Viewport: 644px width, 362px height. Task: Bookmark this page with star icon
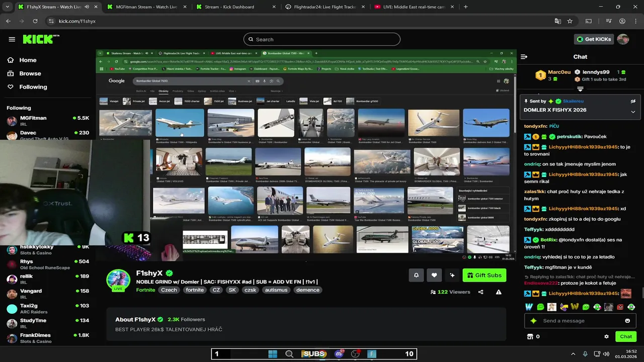pos(570,21)
